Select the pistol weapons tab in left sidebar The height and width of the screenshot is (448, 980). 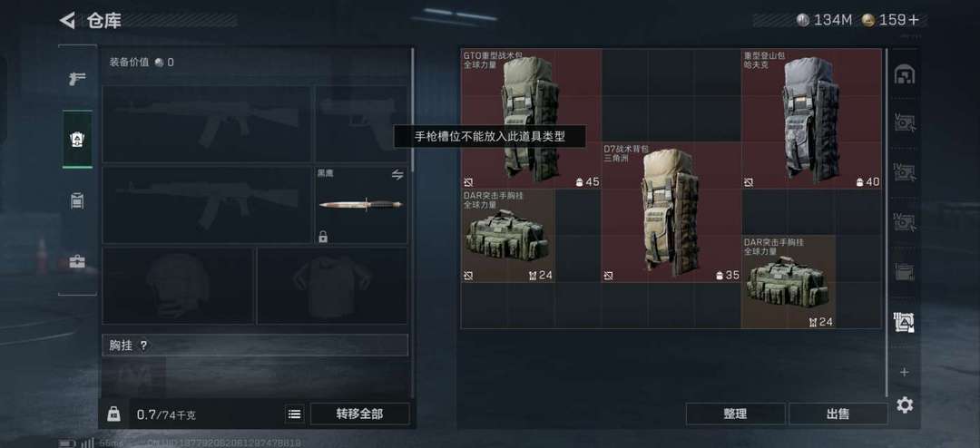77,79
